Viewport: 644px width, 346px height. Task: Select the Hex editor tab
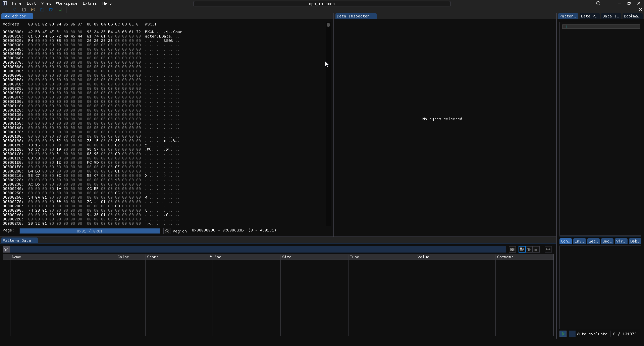[x=17, y=16]
